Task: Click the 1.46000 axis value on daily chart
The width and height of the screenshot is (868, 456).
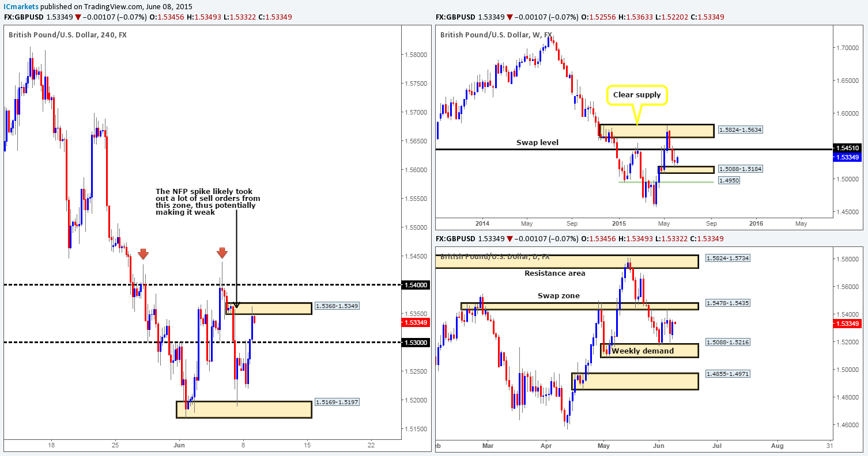Action: (848, 425)
